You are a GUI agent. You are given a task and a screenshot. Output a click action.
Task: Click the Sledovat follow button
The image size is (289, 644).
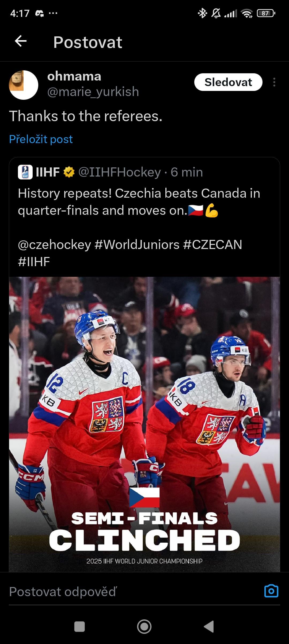pos(228,82)
